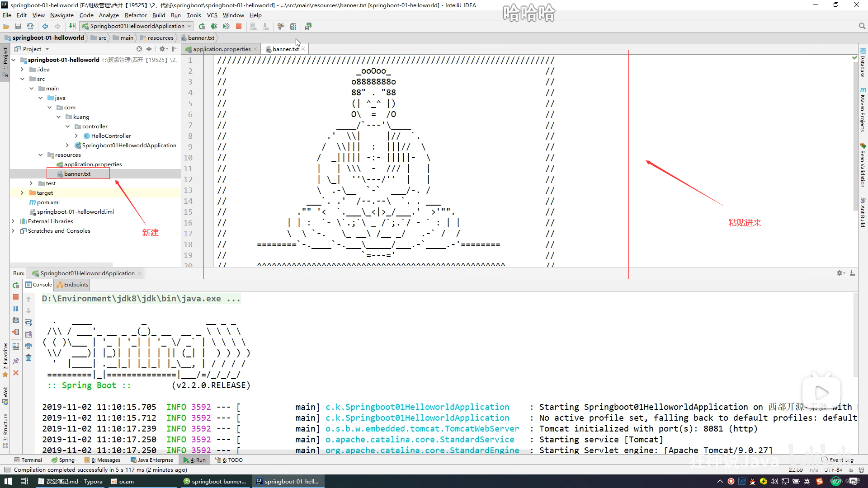
Task: Collapse the resources folder node
Action: [x=40, y=155]
